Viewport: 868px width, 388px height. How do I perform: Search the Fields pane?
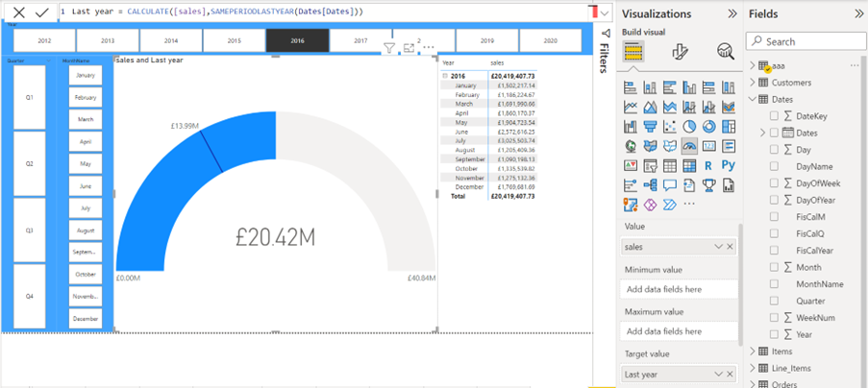pyautogui.click(x=805, y=41)
